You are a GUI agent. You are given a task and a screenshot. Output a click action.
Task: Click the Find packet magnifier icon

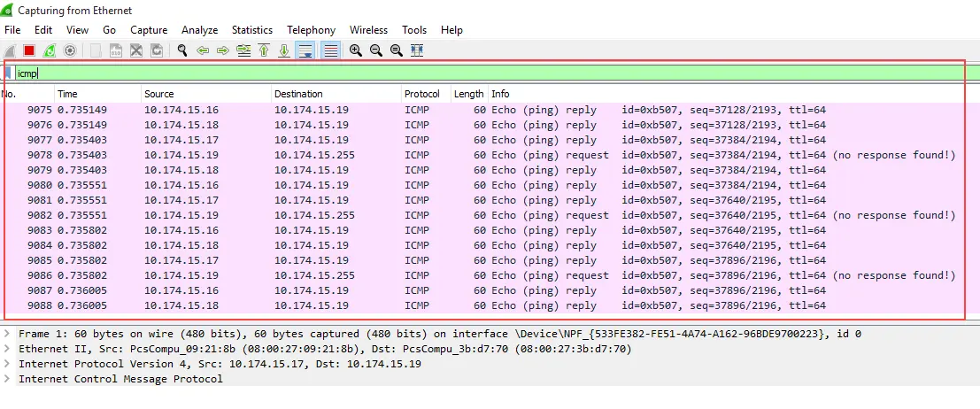click(x=182, y=50)
